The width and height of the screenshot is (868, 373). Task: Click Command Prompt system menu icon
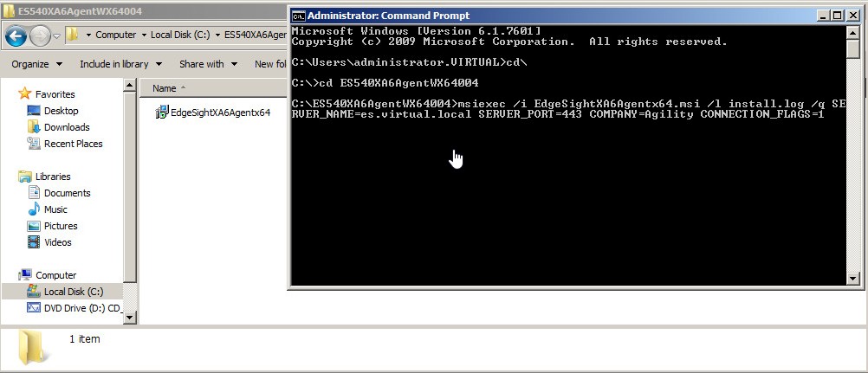[298, 16]
